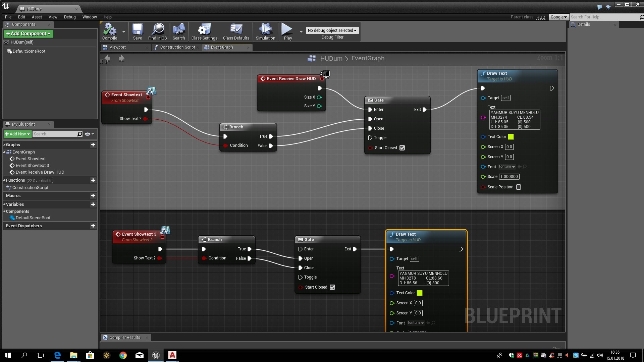Screen dimensions: 644x362
Task: Add a new graph with plus icon
Action: (93, 145)
